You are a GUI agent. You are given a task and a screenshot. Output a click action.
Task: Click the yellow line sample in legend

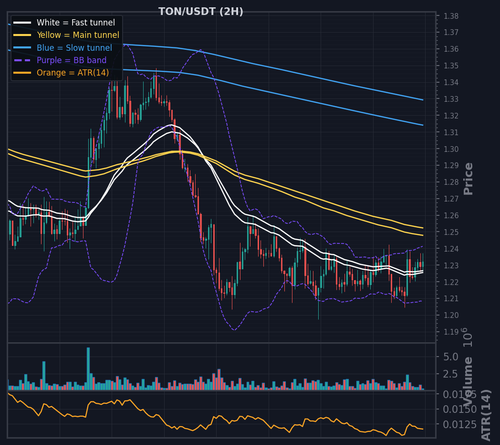pos(22,35)
